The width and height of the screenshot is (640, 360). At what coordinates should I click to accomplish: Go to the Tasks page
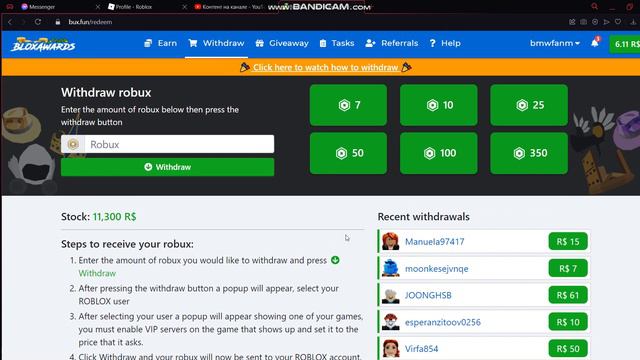tap(337, 43)
